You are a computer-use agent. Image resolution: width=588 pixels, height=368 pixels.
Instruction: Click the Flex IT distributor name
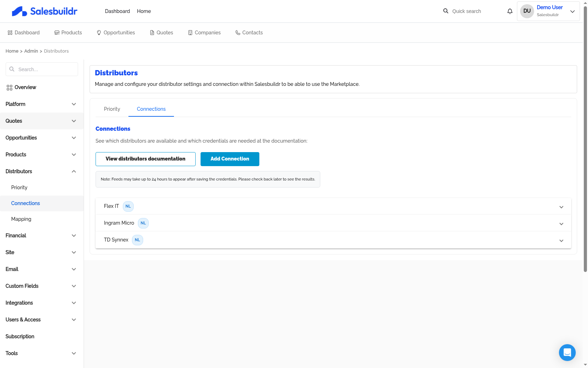(x=111, y=206)
